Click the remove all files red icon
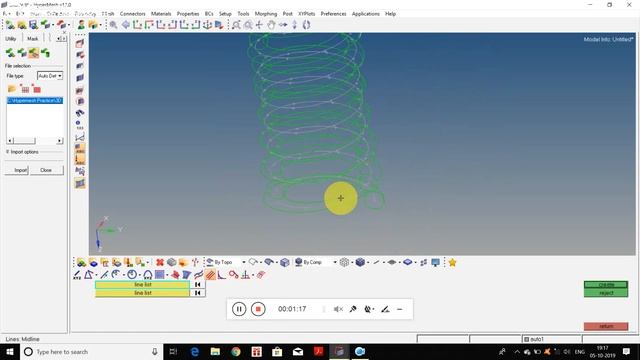640x360 pixels. click(x=37, y=89)
